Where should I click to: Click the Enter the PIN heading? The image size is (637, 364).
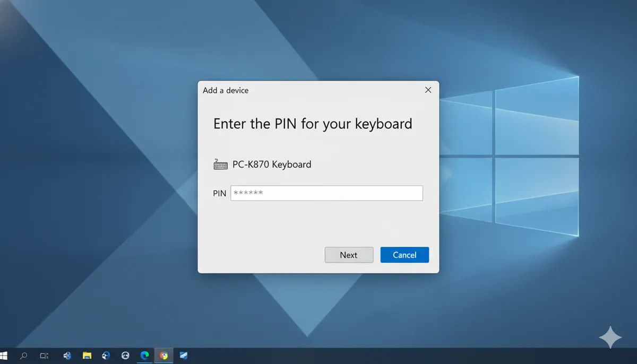[313, 124]
